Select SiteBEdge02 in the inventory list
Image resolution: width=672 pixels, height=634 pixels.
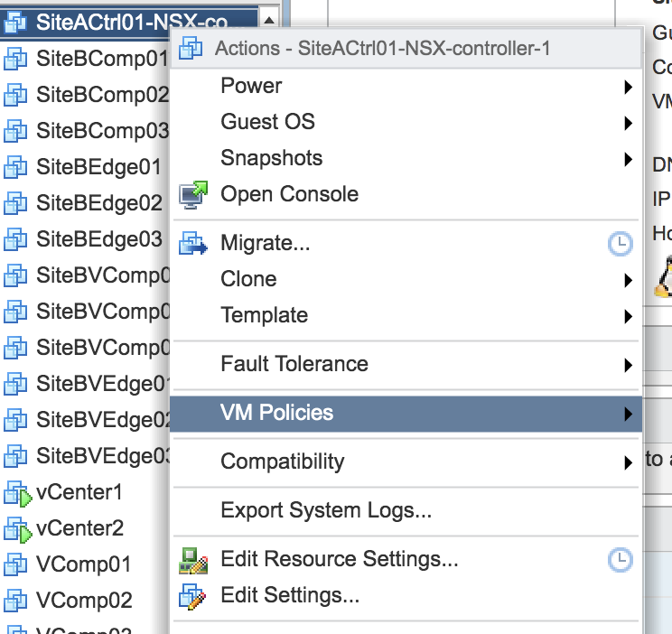pyautogui.click(x=99, y=203)
